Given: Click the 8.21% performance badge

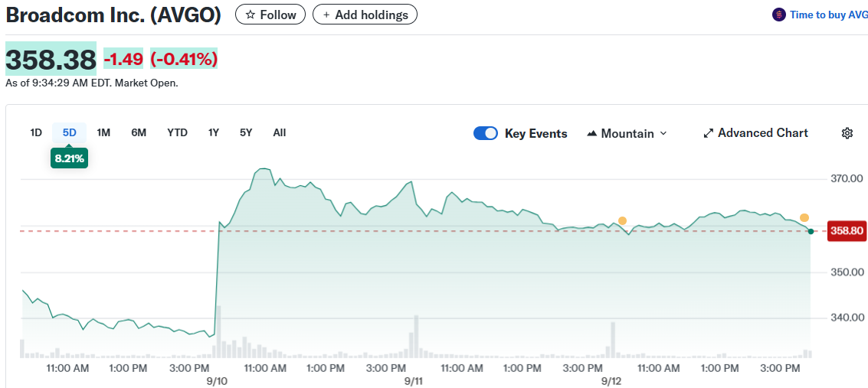Looking at the screenshot, I should click(x=69, y=158).
